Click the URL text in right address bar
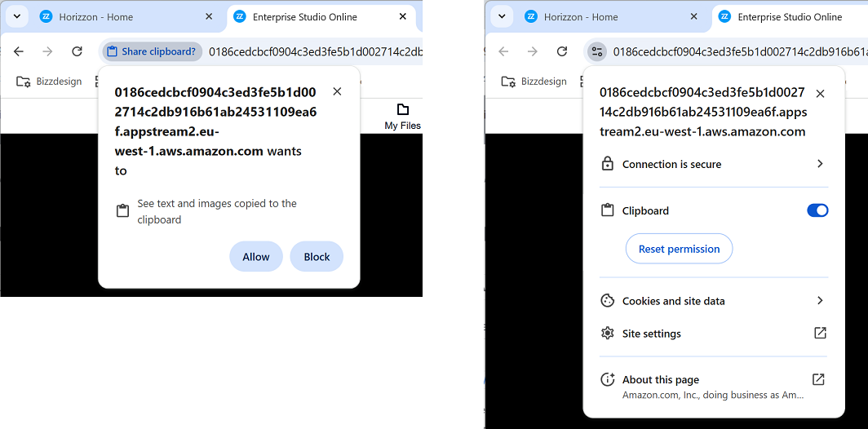 [x=740, y=51]
